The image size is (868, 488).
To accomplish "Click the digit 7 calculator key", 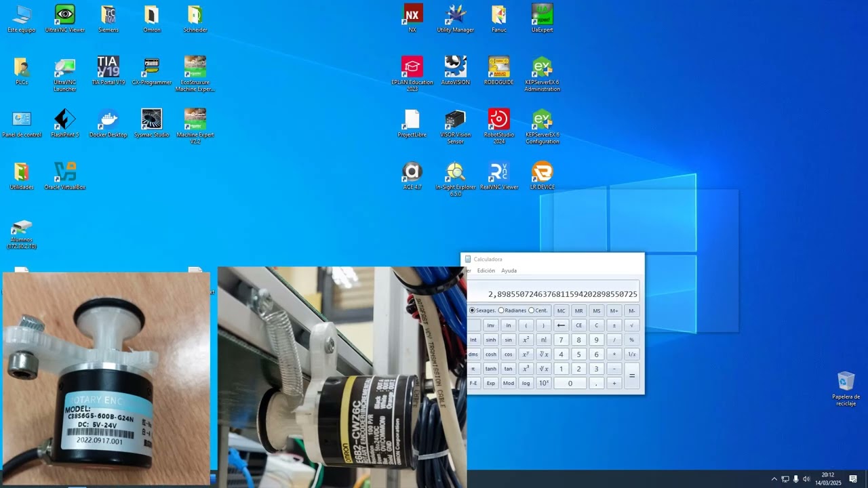I will click(561, 340).
